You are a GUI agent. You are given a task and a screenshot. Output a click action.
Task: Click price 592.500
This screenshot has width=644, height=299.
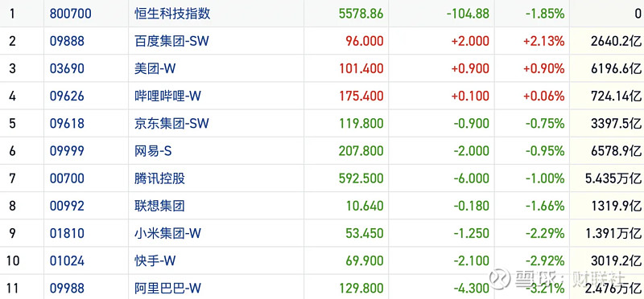click(x=361, y=178)
